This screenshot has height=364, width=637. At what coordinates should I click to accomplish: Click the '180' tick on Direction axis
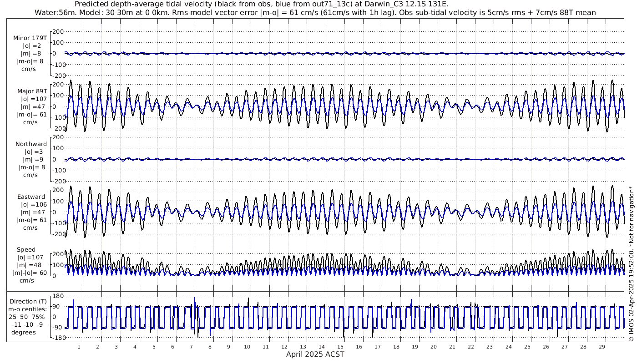point(57,296)
